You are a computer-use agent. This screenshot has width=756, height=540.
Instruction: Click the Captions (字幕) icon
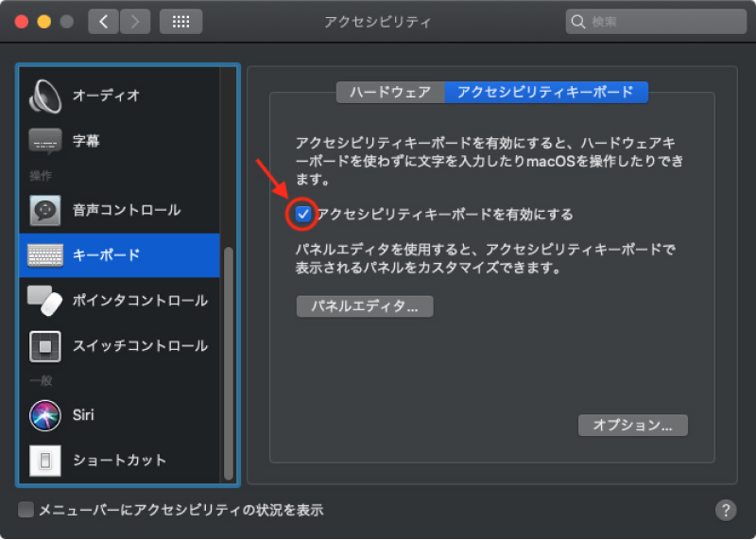pyautogui.click(x=44, y=141)
